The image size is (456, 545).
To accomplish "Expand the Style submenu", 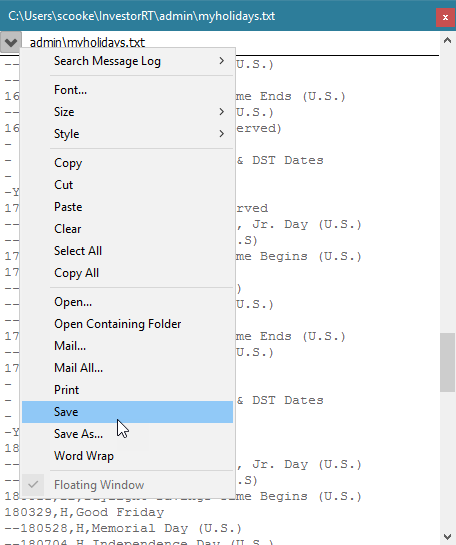I will pyautogui.click(x=128, y=134).
